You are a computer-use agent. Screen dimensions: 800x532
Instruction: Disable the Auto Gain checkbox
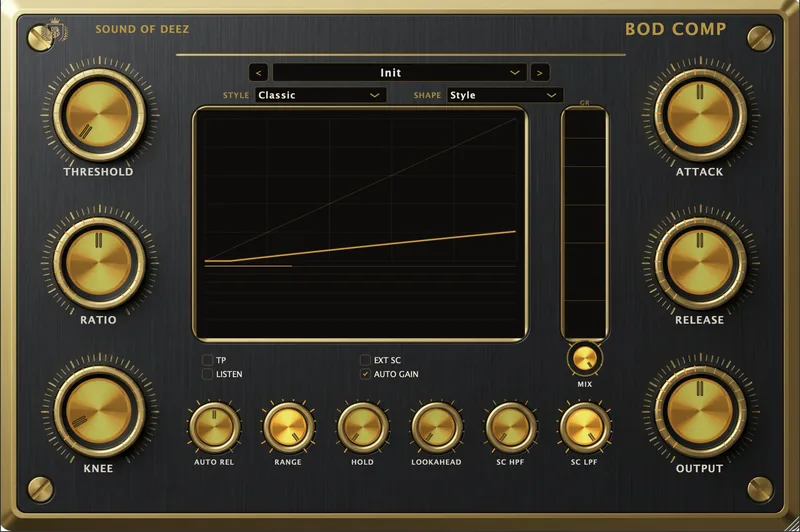365,374
